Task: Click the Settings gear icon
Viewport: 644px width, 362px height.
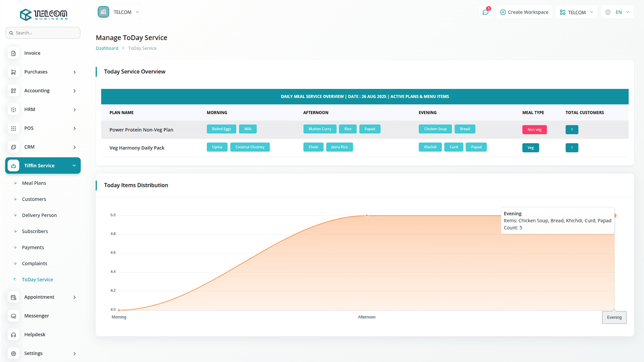Action: pos(13,354)
